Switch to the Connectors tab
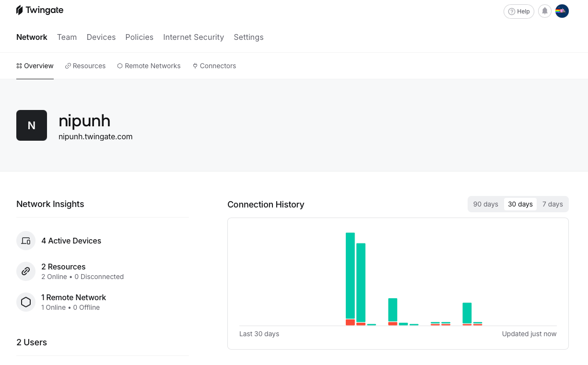Viewport: 588px width, 365px height. [x=214, y=66]
